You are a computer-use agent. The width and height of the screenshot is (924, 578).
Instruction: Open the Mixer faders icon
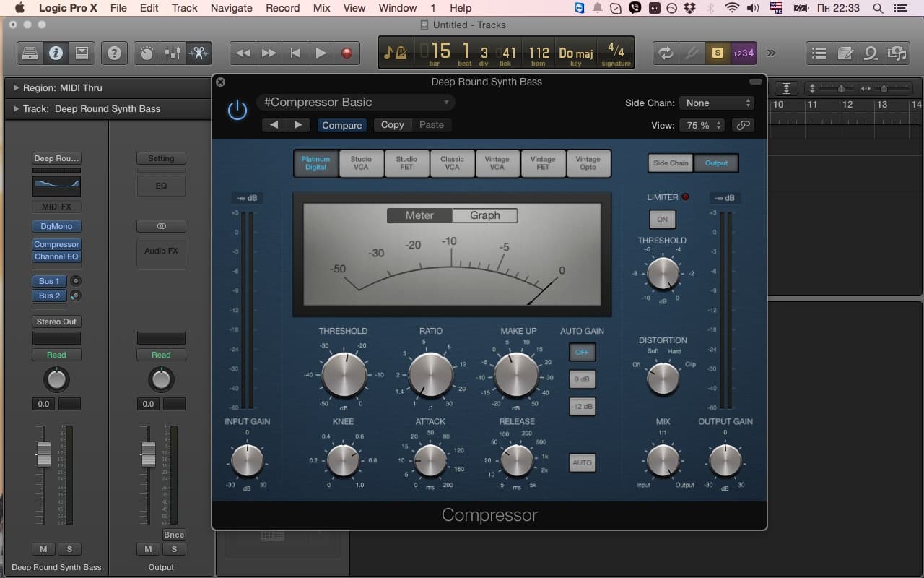click(173, 53)
